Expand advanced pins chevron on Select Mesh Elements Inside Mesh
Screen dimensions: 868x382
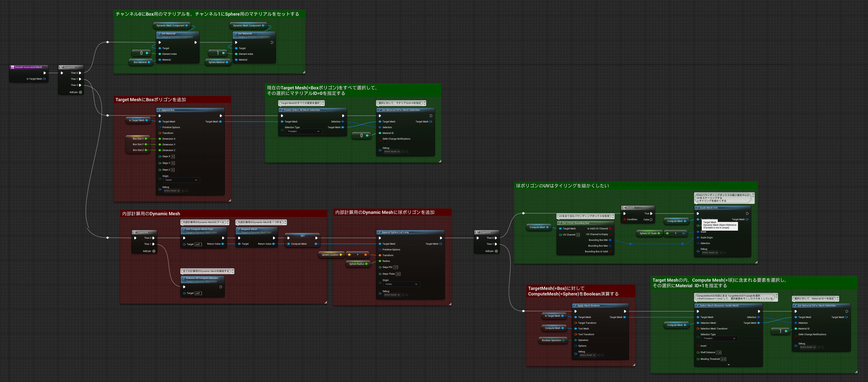click(x=728, y=364)
